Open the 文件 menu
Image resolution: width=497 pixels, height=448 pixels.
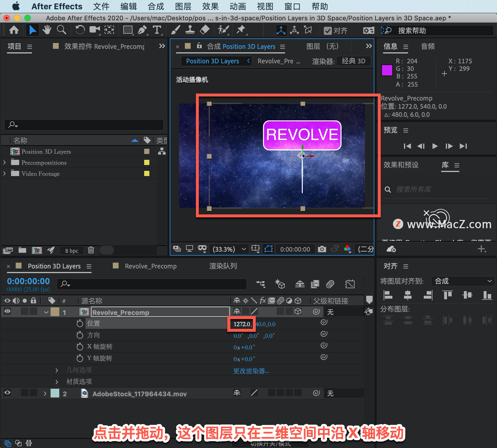tap(101, 6)
